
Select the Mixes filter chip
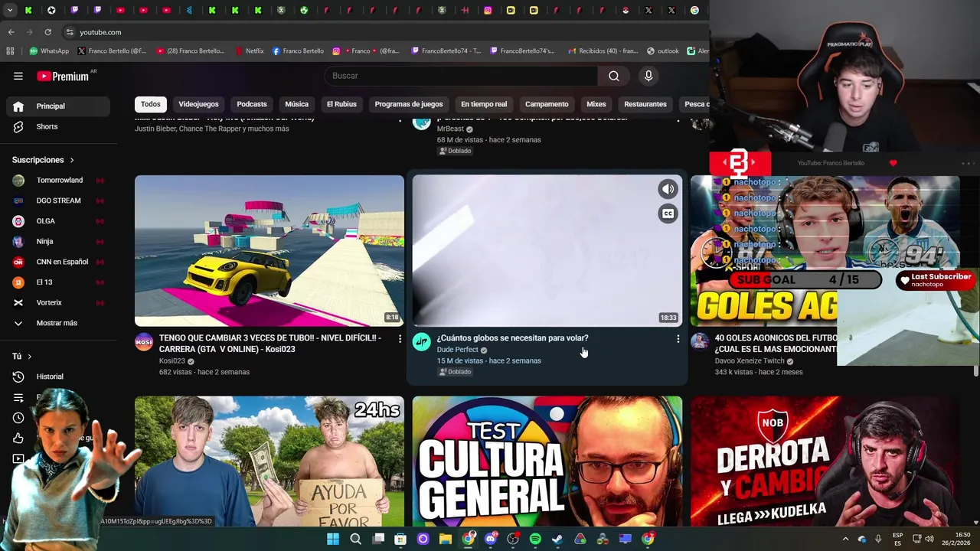(x=596, y=104)
